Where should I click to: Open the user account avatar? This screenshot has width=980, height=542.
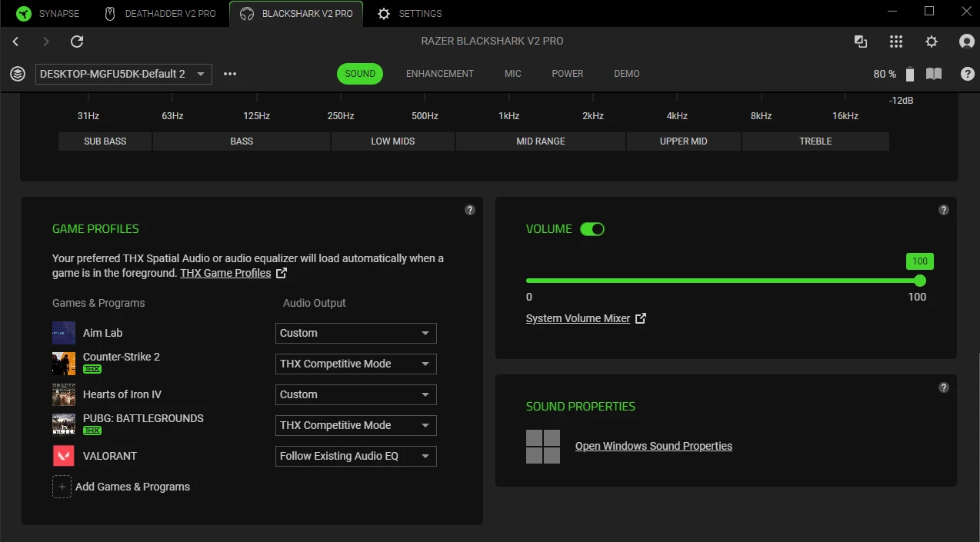(x=967, y=42)
